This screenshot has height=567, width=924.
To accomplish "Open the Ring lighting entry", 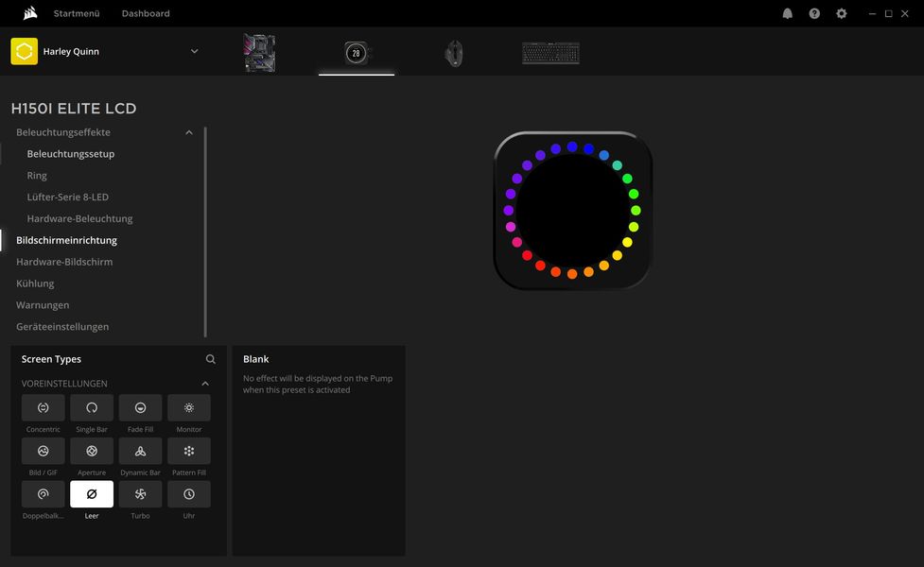I will (x=37, y=176).
